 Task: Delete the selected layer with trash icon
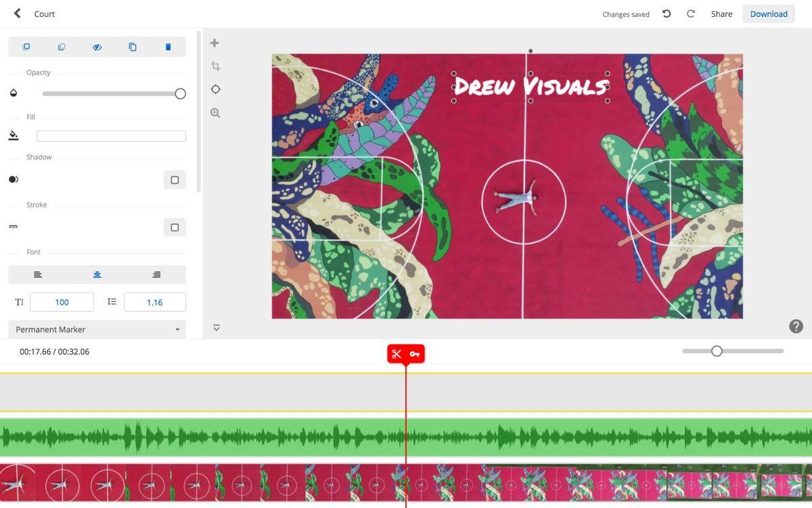pyautogui.click(x=168, y=47)
